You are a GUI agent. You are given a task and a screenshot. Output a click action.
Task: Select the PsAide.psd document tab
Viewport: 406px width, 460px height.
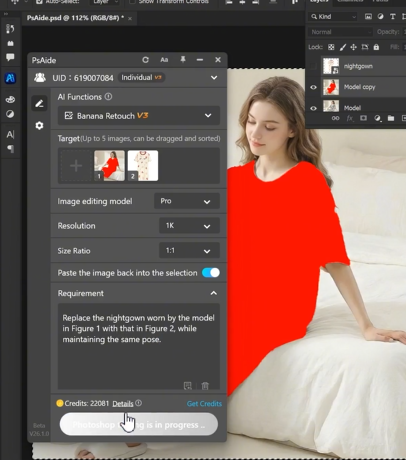point(75,18)
